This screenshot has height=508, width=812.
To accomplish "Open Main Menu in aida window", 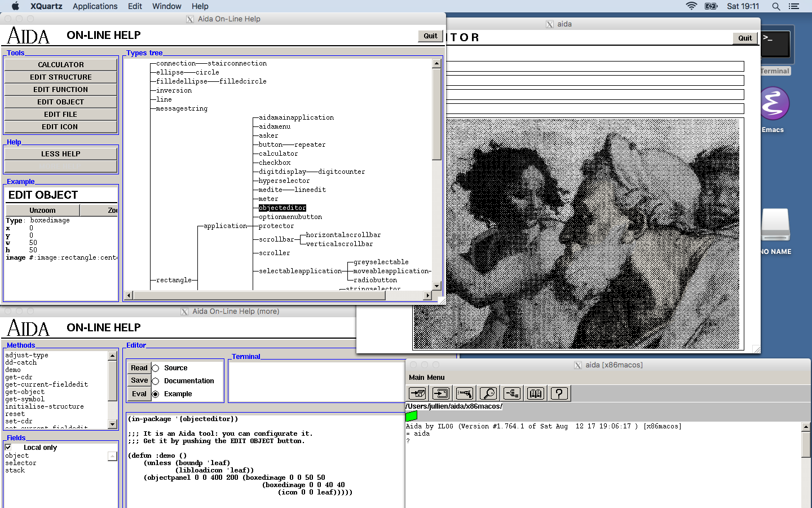I will click(x=427, y=378).
